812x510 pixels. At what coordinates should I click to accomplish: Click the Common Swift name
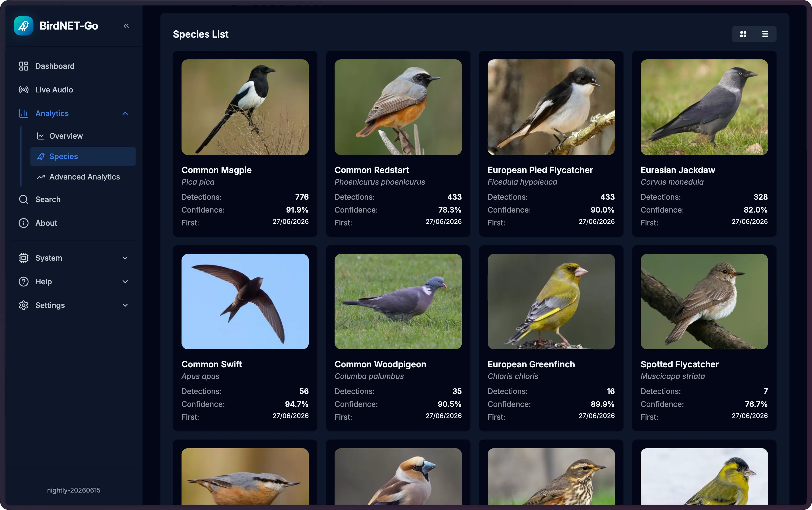pyautogui.click(x=212, y=364)
